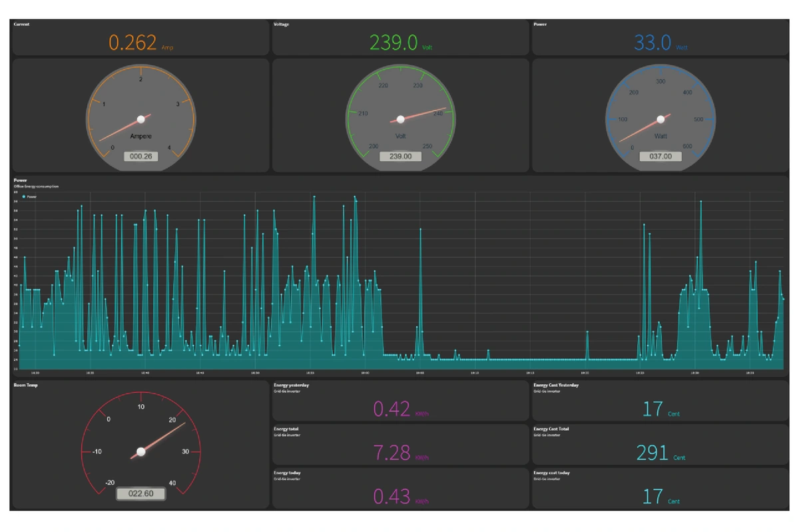Image resolution: width=799 pixels, height=532 pixels.
Task: Select the Energy total card title
Action: point(286,429)
